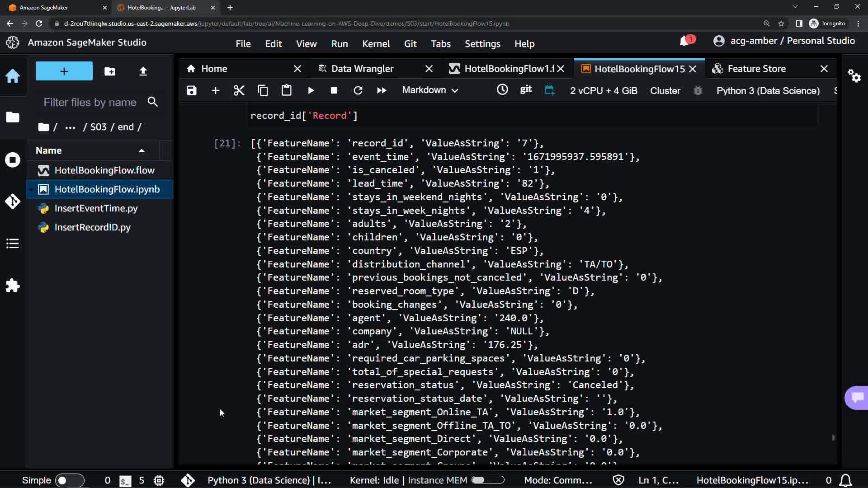The width and height of the screenshot is (868, 488).
Task: Open the Running Terminals and Kernels sidebar icon
Action: (13, 160)
